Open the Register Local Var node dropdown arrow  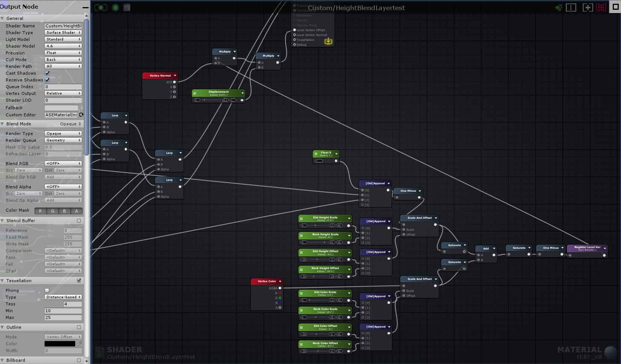click(605, 248)
